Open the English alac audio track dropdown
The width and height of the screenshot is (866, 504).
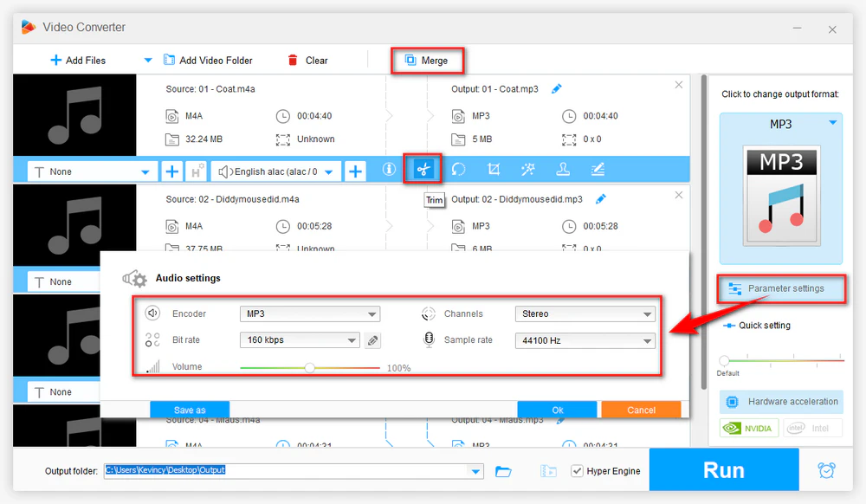(329, 172)
